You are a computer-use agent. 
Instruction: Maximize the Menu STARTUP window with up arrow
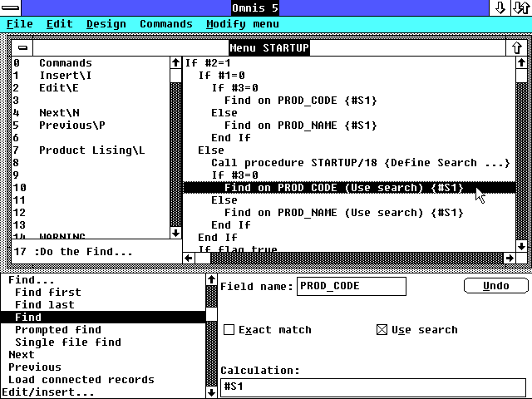point(516,48)
